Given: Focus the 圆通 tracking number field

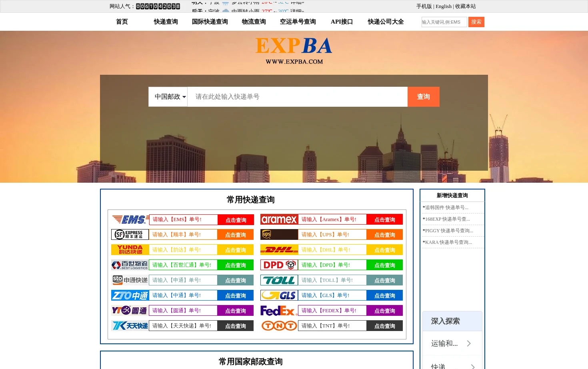Looking at the screenshot, I should point(183,311).
